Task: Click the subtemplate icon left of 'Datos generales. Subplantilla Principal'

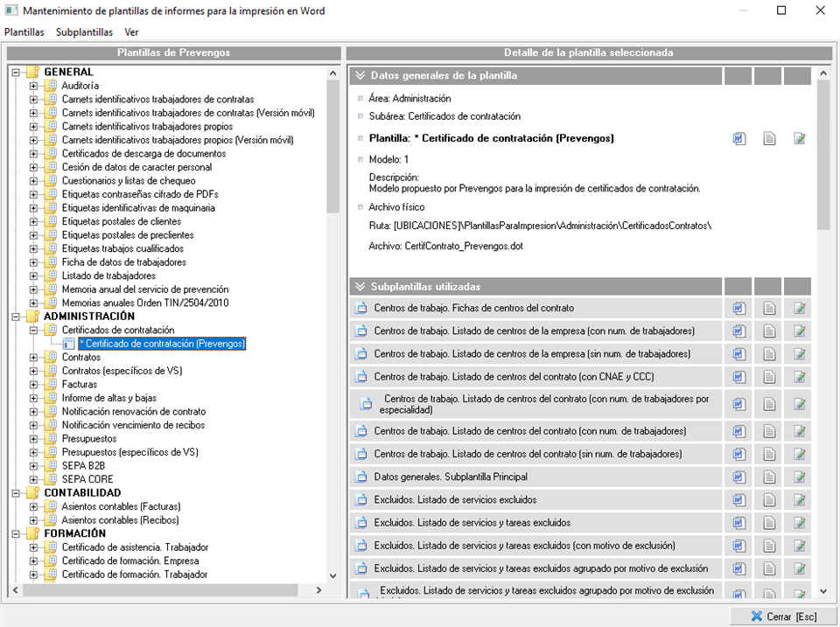Action: point(361,477)
